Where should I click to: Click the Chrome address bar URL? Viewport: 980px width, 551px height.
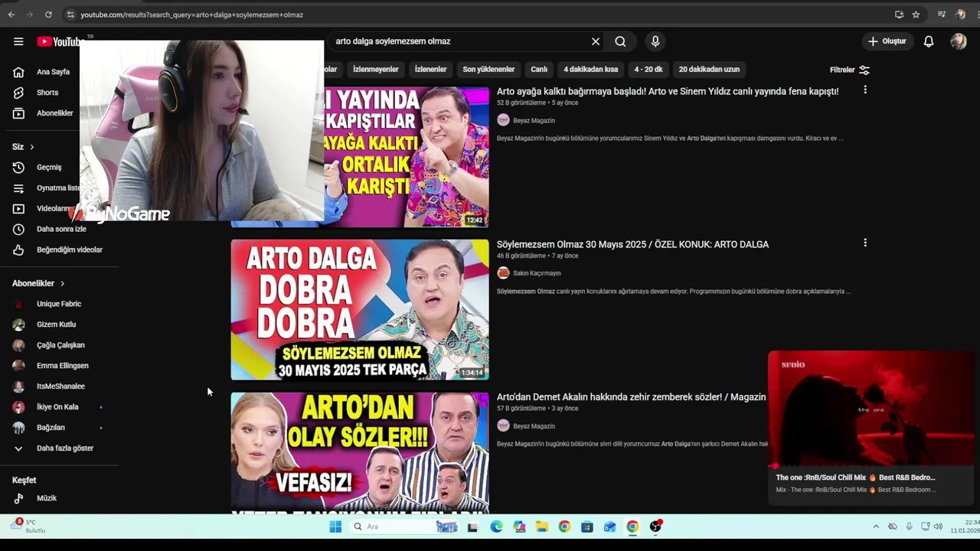[x=191, y=15]
